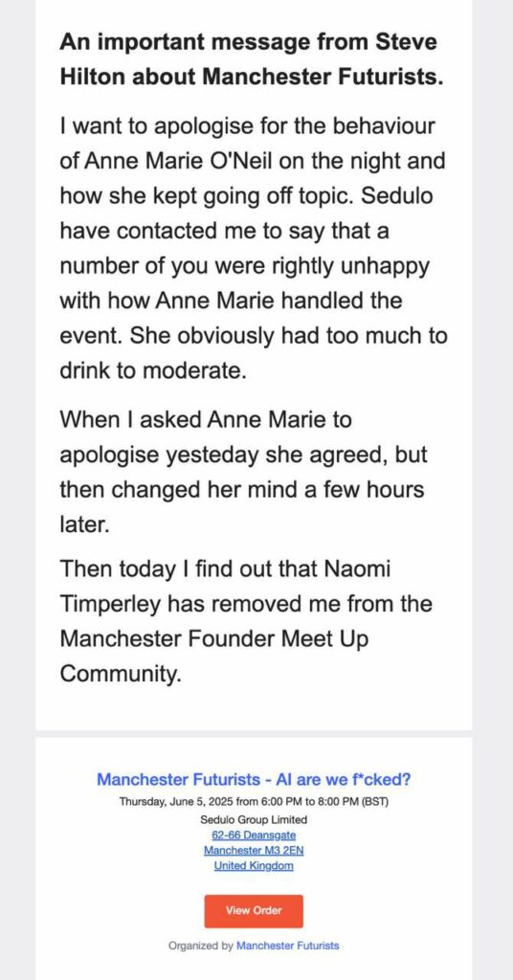Open the 'Manchester Futurists - AI are we f*cked?' event link
Image resolution: width=513 pixels, height=980 pixels.
tap(254, 779)
